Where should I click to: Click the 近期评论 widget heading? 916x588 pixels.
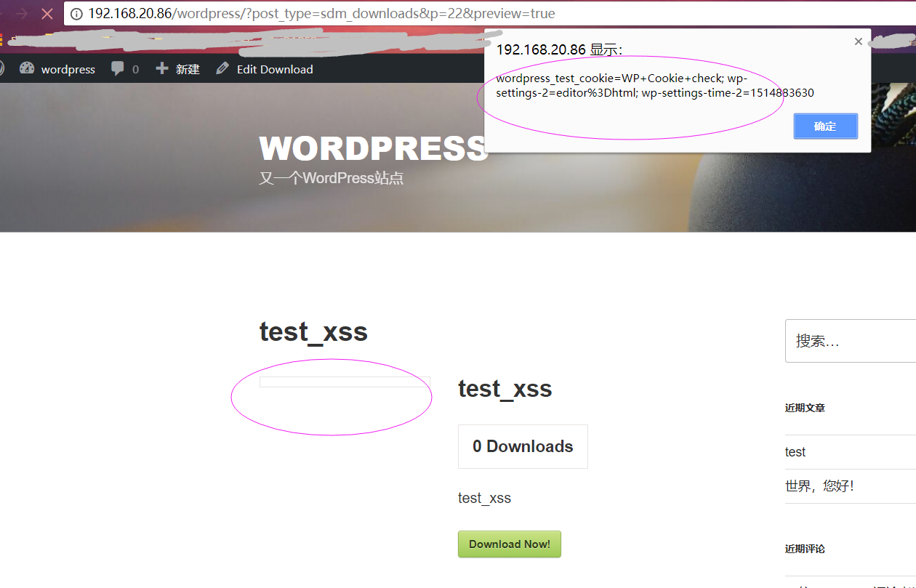tap(805, 549)
